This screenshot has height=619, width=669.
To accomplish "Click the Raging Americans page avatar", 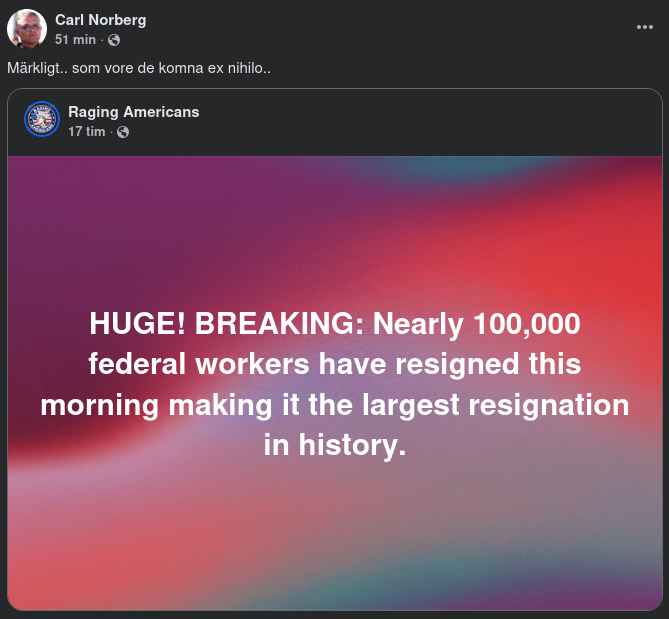I will point(42,120).
